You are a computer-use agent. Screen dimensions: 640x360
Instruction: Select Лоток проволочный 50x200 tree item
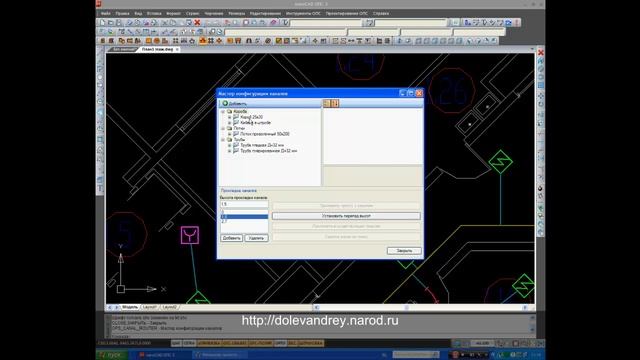click(264, 134)
